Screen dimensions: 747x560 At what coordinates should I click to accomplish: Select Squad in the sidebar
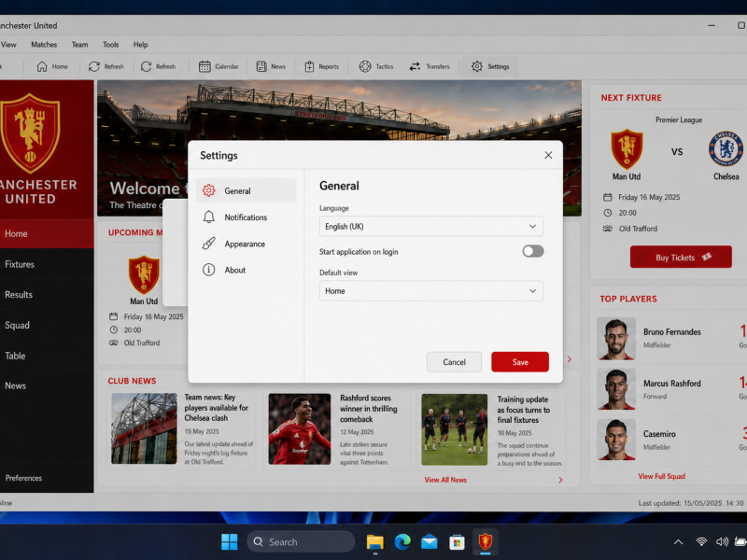tap(47, 325)
